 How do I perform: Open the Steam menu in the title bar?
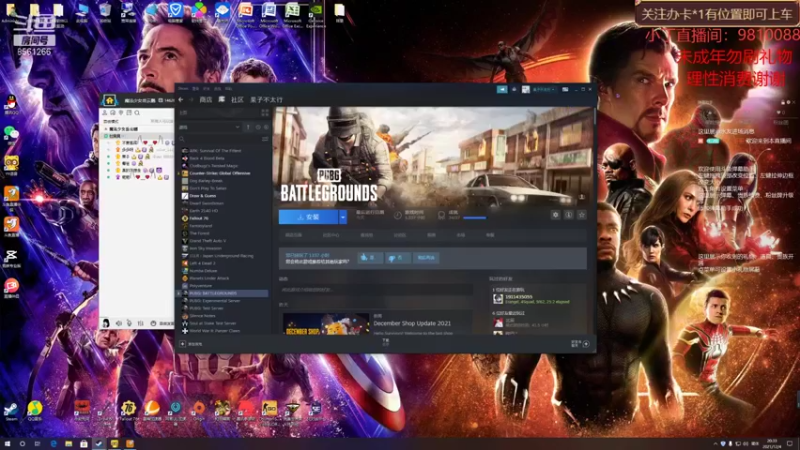coord(184,88)
